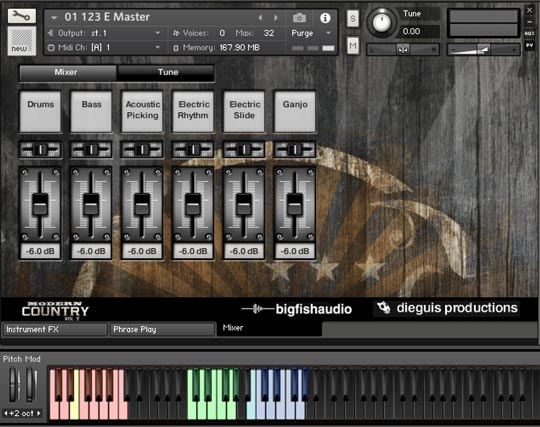
Task: Click the new instrument thumbnail icon
Action: pyautogui.click(x=22, y=41)
